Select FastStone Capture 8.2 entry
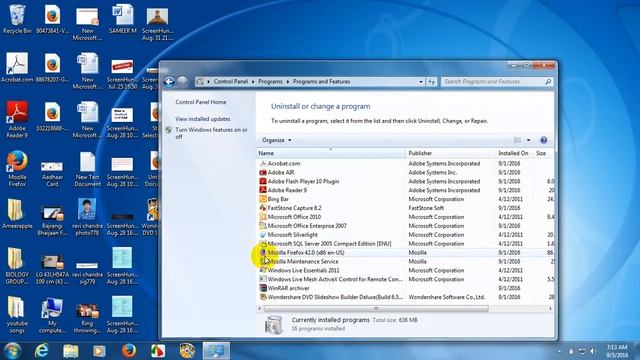 click(294, 208)
